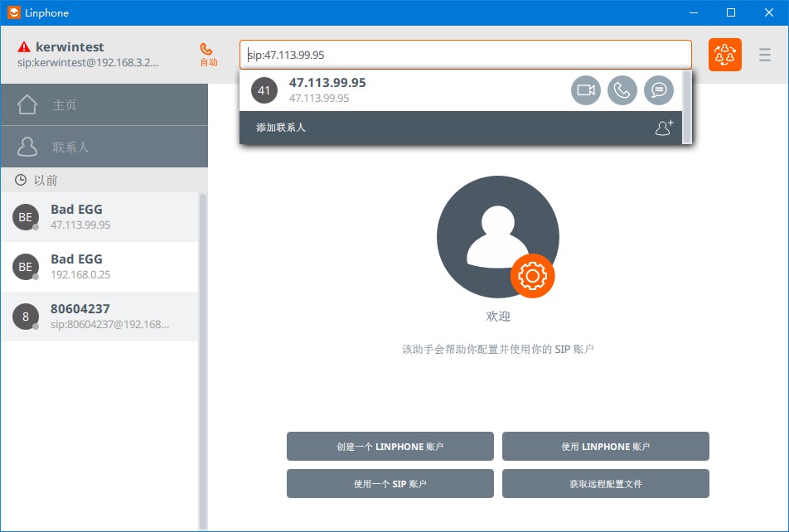Click the red account warning triangle
The width and height of the screenshot is (789, 532).
(x=24, y=46)
